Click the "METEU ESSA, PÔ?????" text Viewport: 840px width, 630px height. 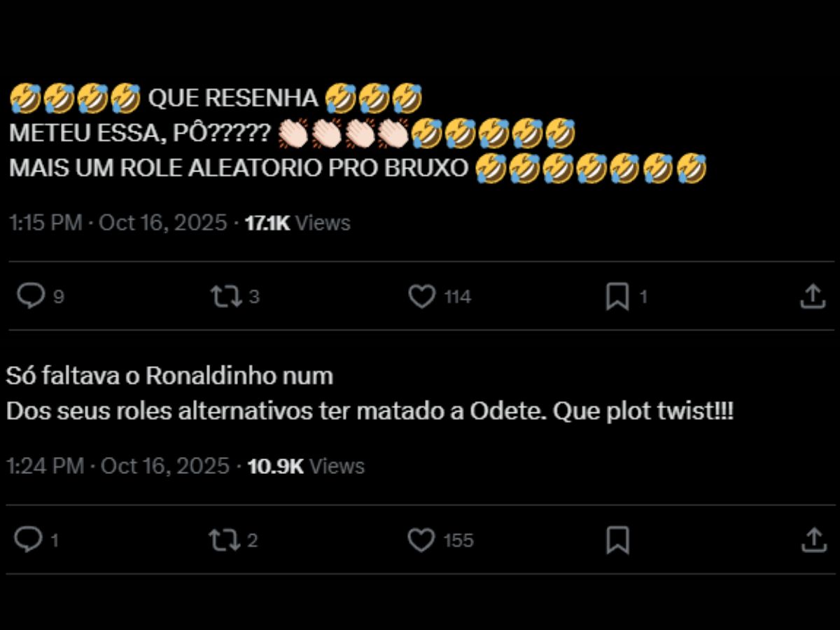[x=140, y=134]
